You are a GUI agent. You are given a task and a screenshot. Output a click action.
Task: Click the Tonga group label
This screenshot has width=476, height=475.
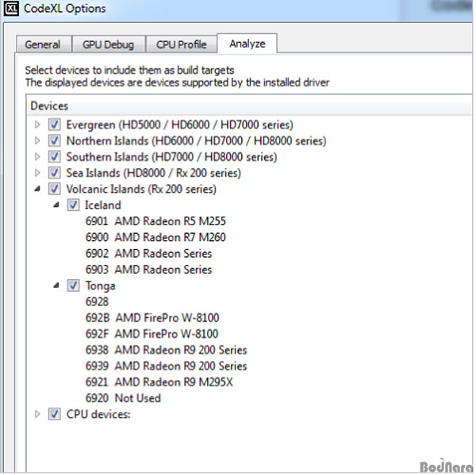(x=100, y=286)
